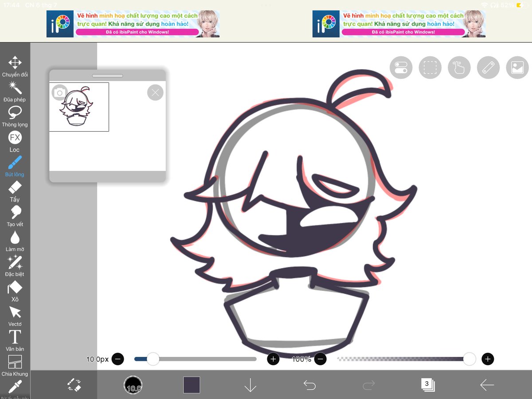This screenshot has width=532, height=399.
Task: Open the layers panel showing 3
Action: (x=428, y=385)
